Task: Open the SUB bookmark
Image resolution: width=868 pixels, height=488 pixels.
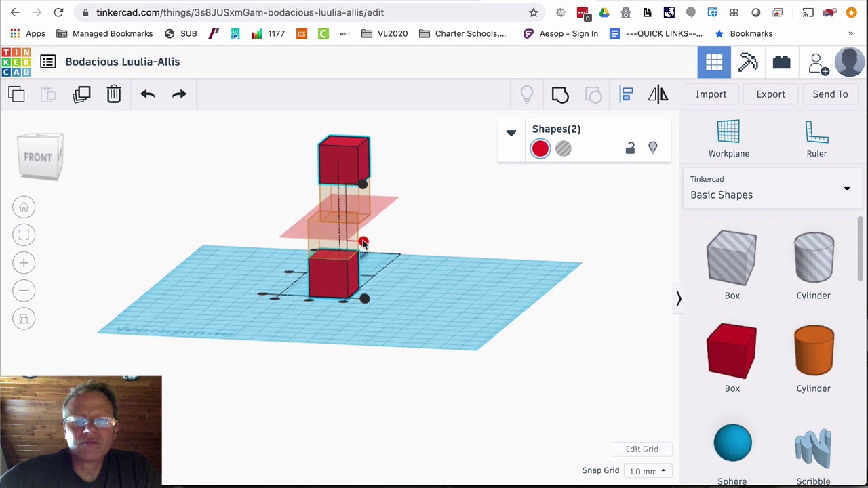Action: (181, 33)
